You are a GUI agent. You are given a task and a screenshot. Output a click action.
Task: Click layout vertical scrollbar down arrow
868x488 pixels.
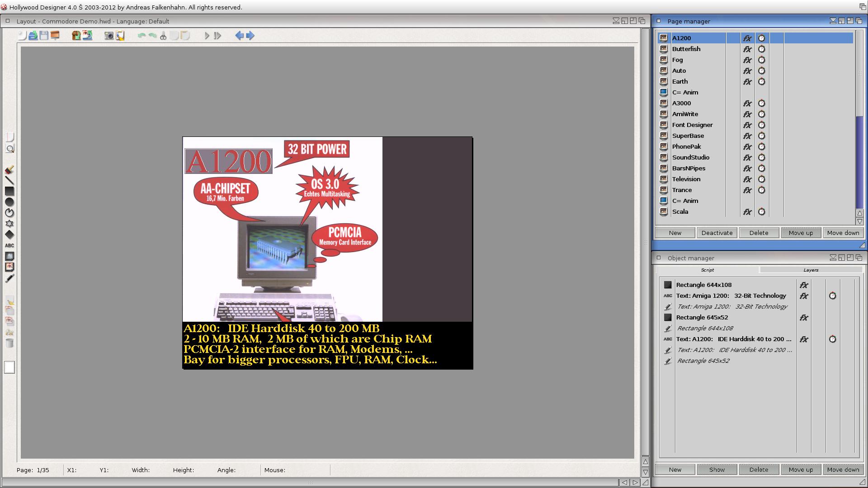646,472
